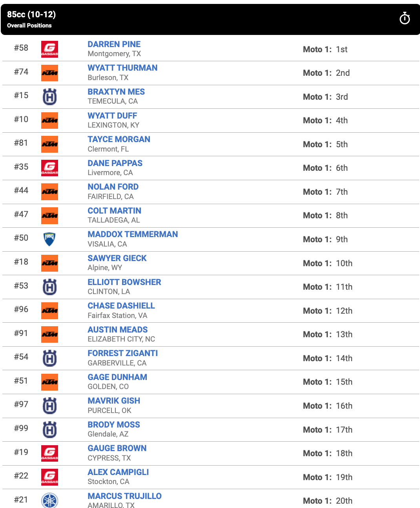Click the stopwatch icon in the header

click(405, 18)
